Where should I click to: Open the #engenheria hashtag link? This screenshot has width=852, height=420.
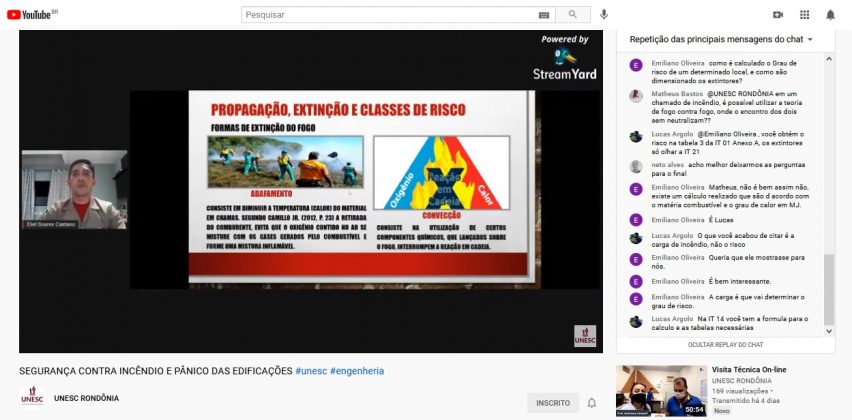click(357, 371)
